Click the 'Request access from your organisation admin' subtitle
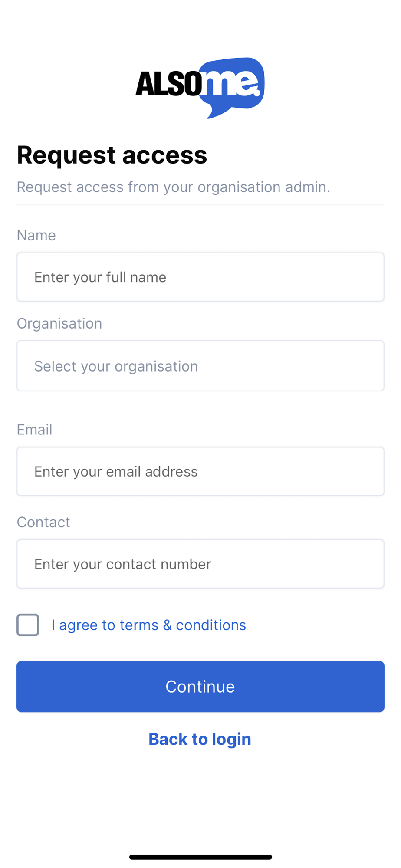The height and width of the screenshot is (868, 401). pyautogui.click(x=174, y=187)
